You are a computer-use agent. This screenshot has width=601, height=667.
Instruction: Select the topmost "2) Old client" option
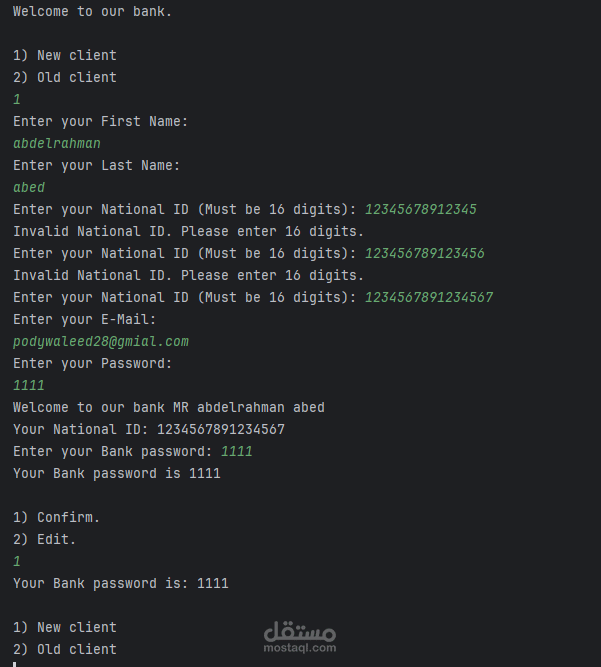[65, 77]
